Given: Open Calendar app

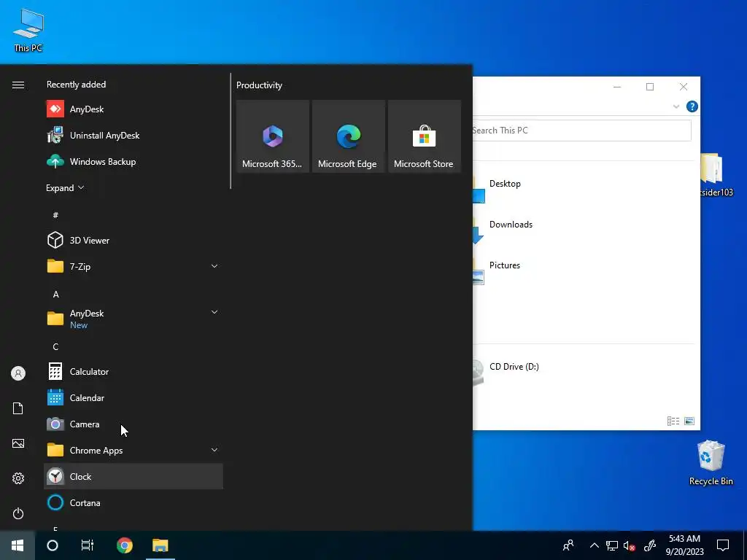Looking at the screenshot, I should 133,397.
